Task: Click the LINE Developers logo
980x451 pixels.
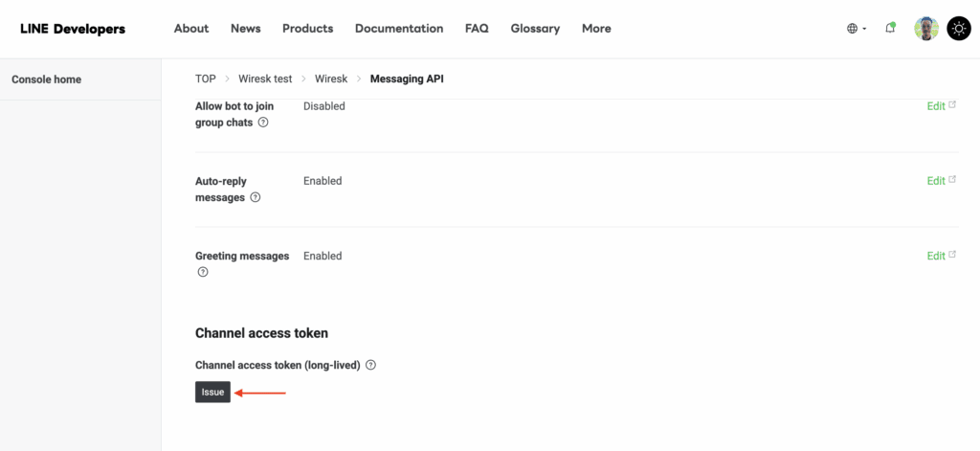Action: (73, 29)
